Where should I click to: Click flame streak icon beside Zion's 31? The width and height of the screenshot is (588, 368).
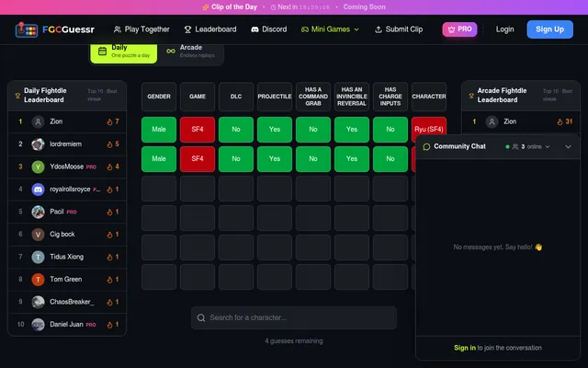coord(560,121)
